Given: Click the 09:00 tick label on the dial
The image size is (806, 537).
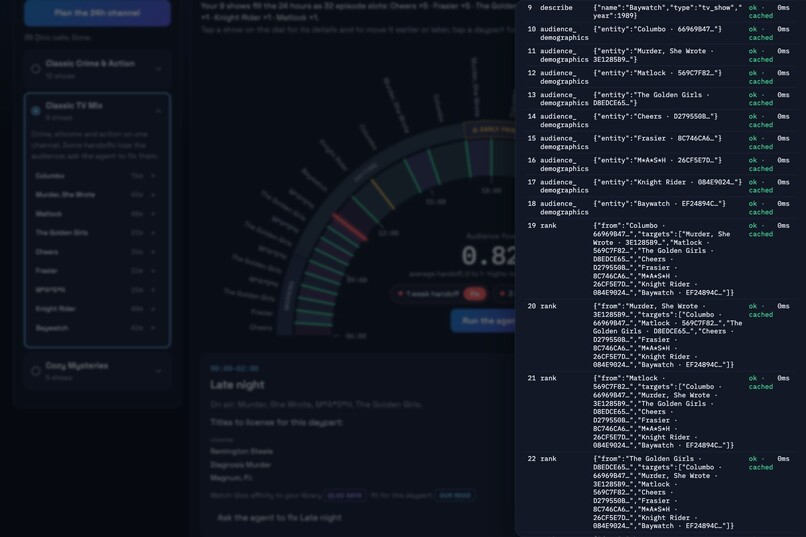Looking at the screenshot, I should [x=357, y=280].
